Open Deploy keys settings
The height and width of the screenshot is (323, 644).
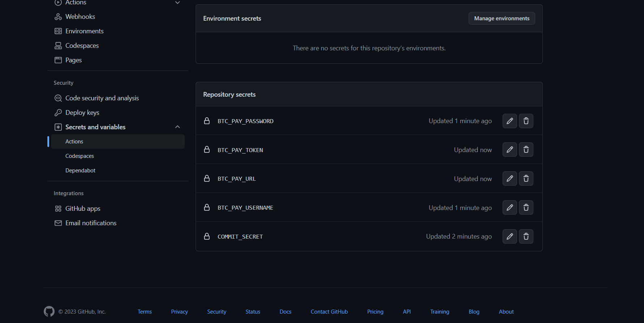click(x=82, y=113)
